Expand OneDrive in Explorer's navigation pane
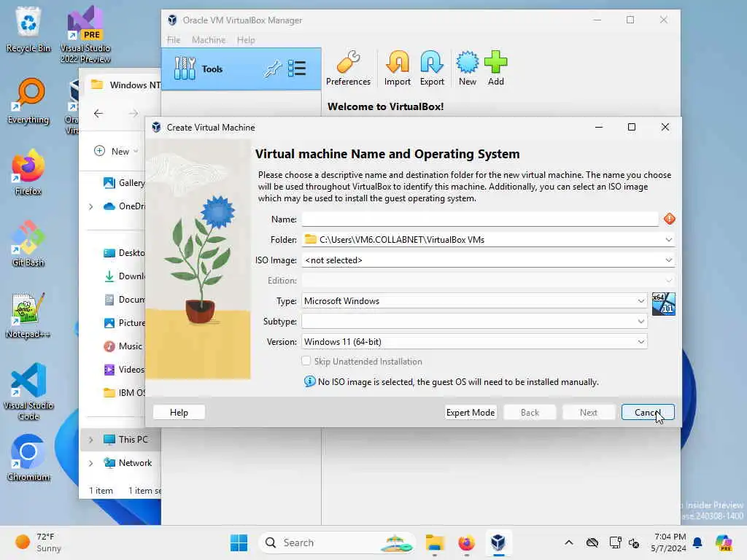Viewport: 747px width, 560px height. point(91,206)
